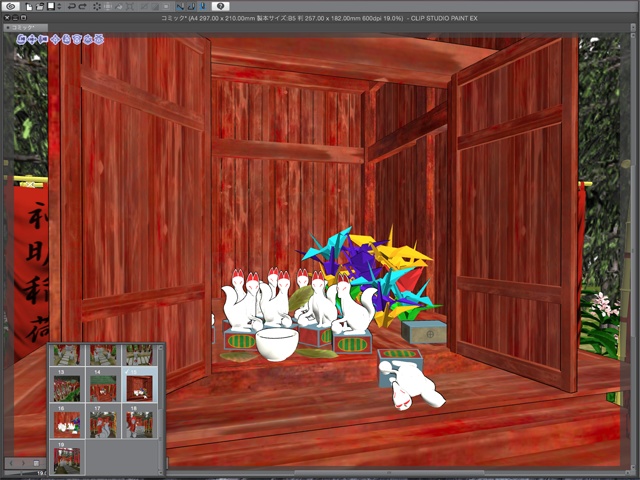Choose camera preset thumbnail 17
The width and height of the screenshot is (640, 480).
coord(103,422)
